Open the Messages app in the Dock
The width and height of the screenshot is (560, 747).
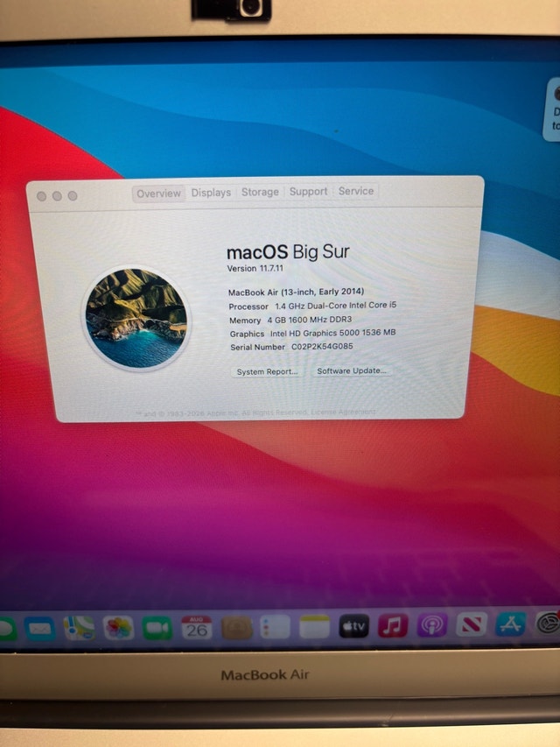7,629
